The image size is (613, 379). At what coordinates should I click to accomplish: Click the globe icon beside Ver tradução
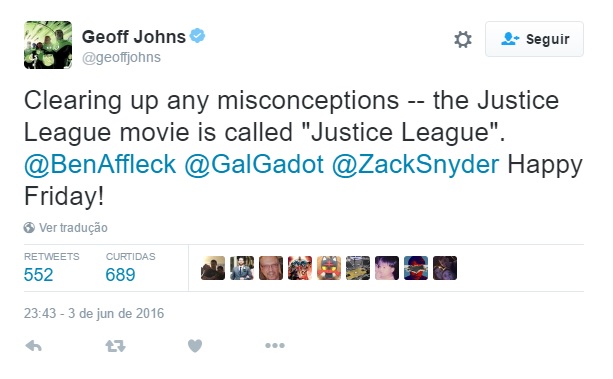pyautogui.click(x=29, y=228)
